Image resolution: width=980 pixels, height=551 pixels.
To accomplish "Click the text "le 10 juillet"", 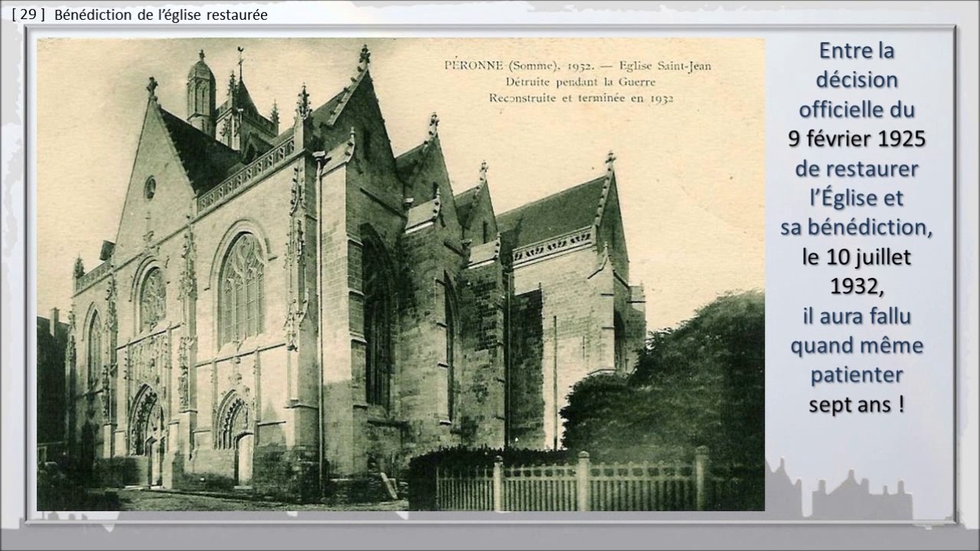I will [x=857, y=259].
